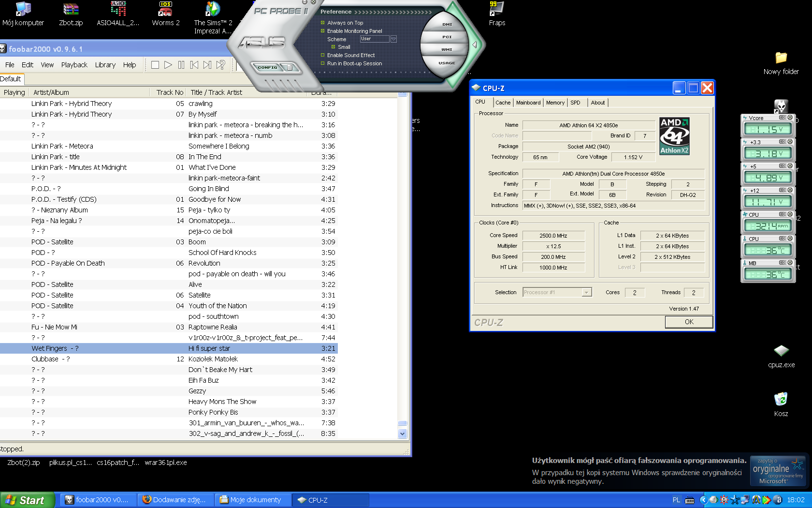Select the cpuz.exe desktop icon
The image size is (812, 508).
781,357
